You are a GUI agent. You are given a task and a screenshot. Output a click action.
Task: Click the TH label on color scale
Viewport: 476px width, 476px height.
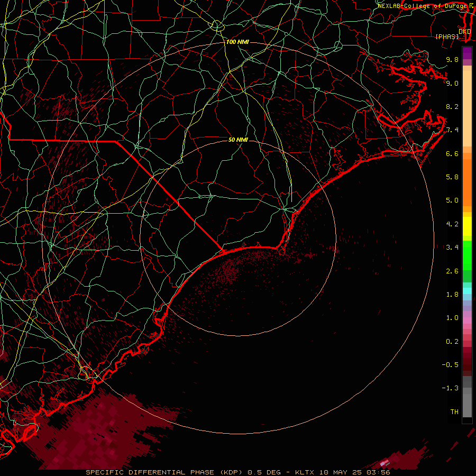tap(454, 412)
